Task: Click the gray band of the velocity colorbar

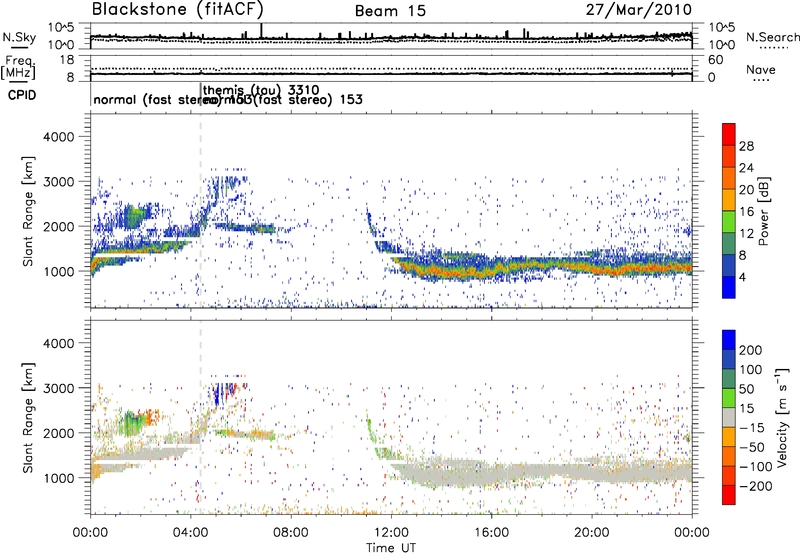Action: (729, 417)
